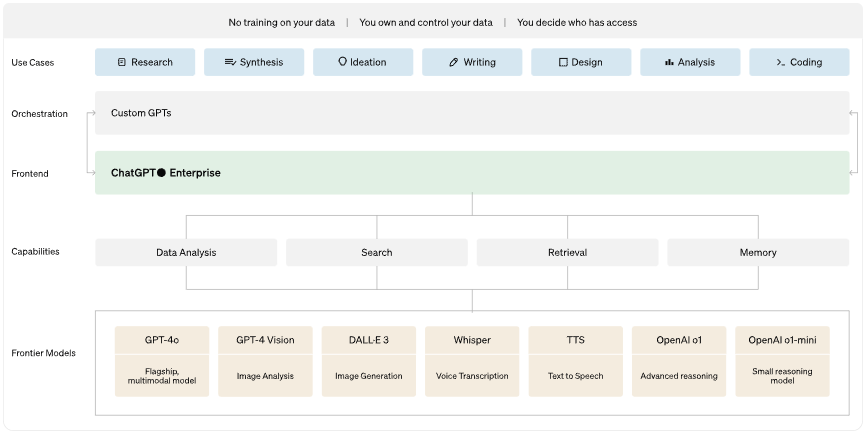Screen dimensions: 867x437
Task: Click the 'Small reasoning model' description
Action: (782, 376)
